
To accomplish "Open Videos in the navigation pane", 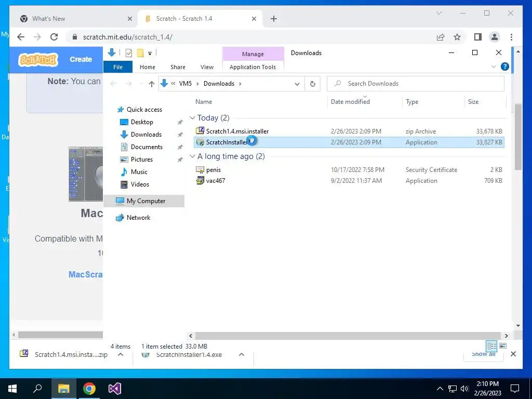I will tap(140, 184).
